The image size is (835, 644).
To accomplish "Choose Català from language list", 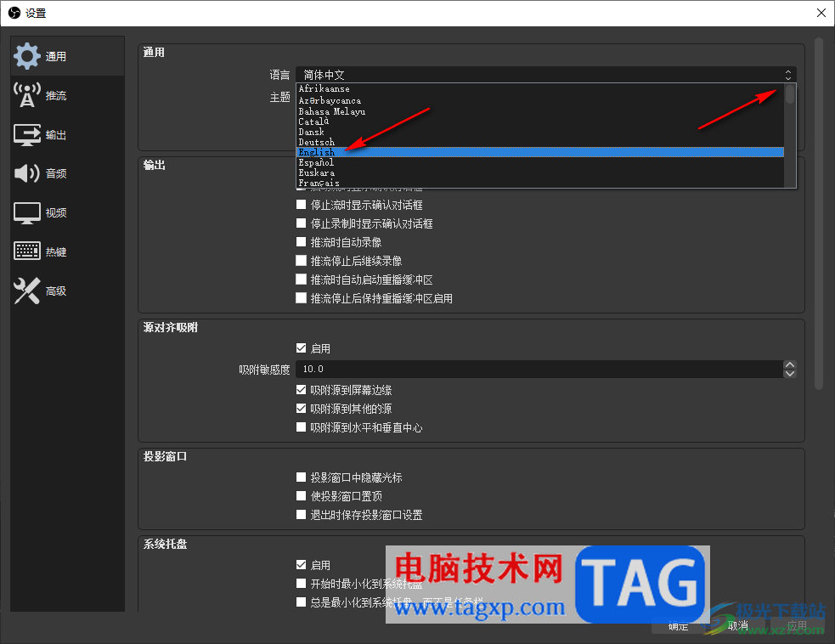I will pos(540,121).
